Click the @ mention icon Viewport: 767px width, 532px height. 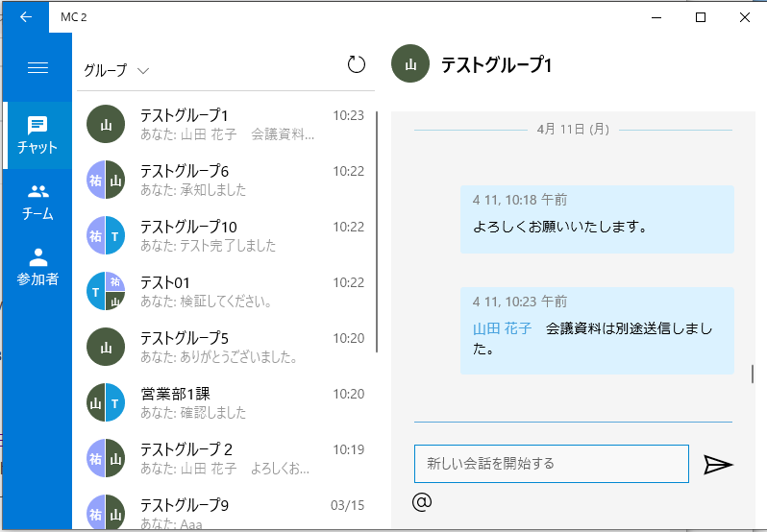click(421, 502)
